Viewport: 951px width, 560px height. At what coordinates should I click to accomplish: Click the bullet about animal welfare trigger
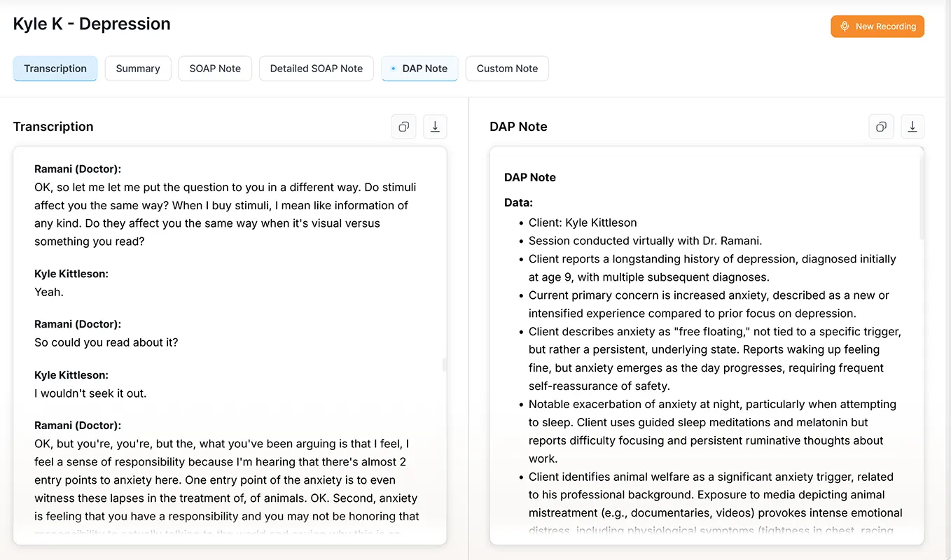(x=715, y=504)
